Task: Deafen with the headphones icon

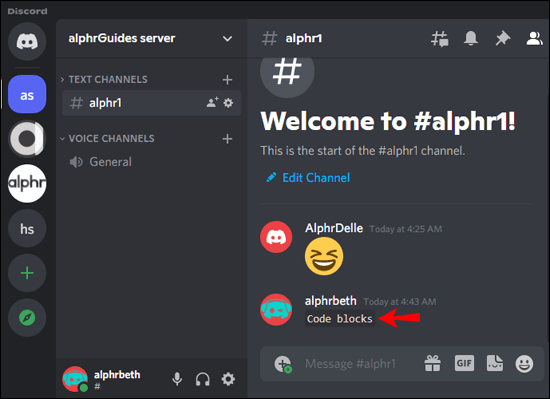Action: pyautogui.click(x=202, y=379)
